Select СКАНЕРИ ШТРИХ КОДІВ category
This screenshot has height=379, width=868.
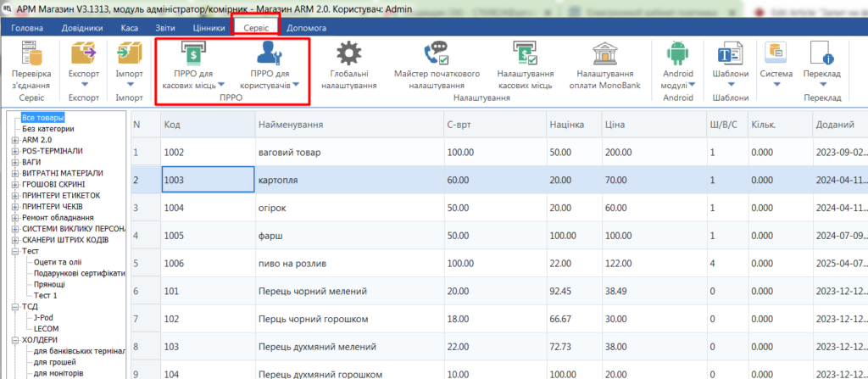[x=65, y=240]
